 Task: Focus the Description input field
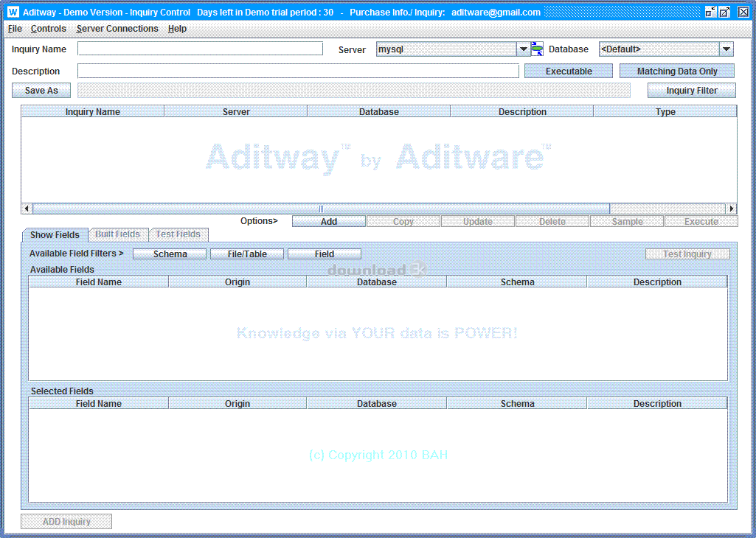[299, 71]
